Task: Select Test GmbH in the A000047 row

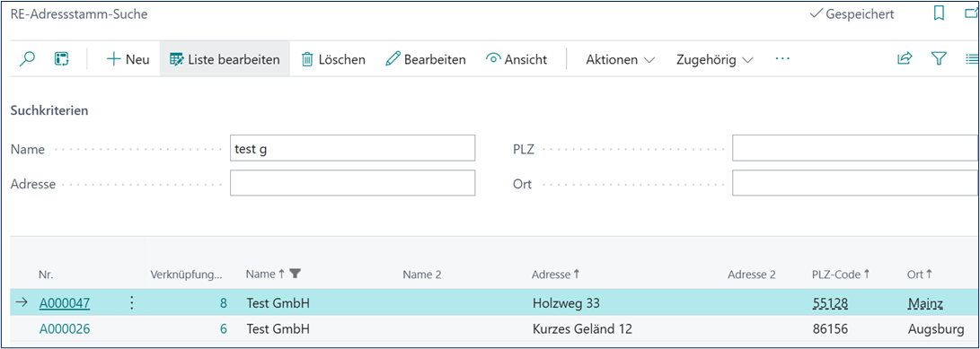Action: point(278,303)
